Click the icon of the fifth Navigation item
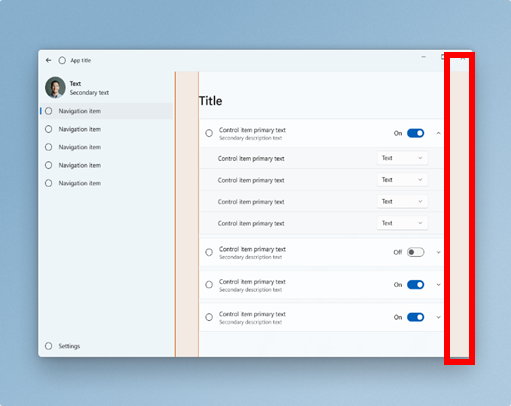The width and height of the screenshot is (511, 406). click(x=49, y=183)
